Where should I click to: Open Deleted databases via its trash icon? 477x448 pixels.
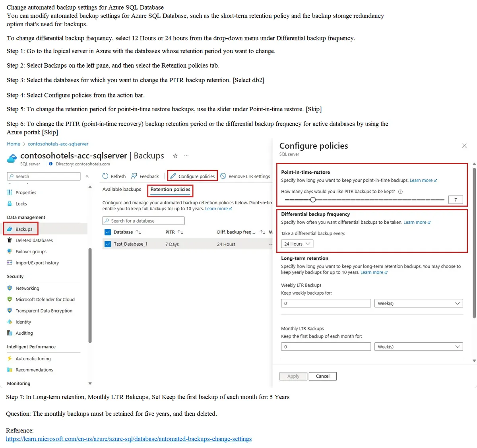point(10,240)
